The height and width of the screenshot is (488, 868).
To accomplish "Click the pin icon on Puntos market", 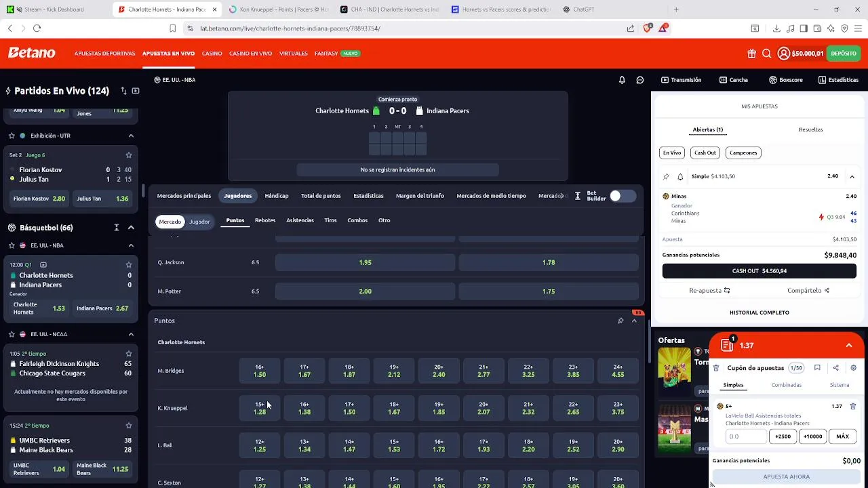I will pos(620,321).
